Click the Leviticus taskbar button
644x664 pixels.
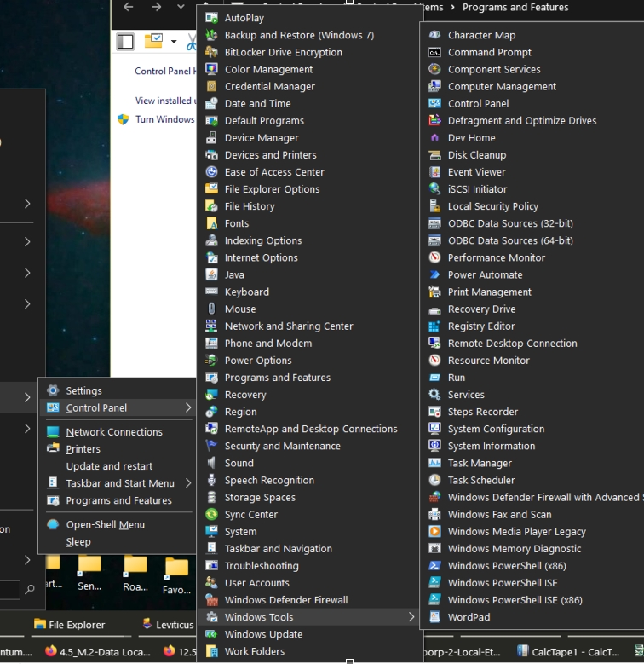tap(168, 625)
